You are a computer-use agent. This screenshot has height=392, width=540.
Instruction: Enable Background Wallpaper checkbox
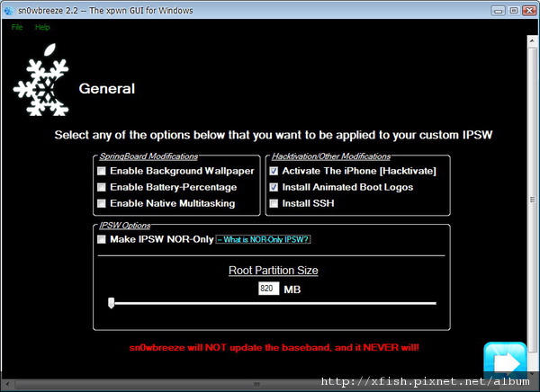pyautogui.click(x=101, y=171)
